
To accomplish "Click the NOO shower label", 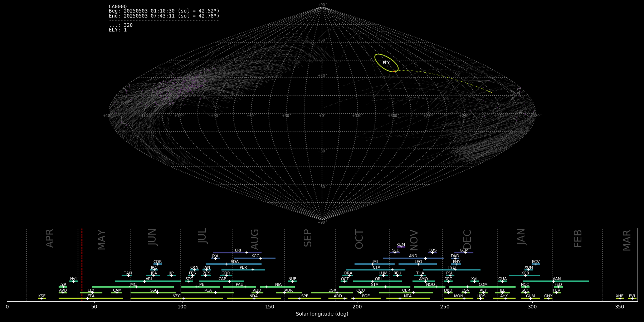I will pos(431,285).
